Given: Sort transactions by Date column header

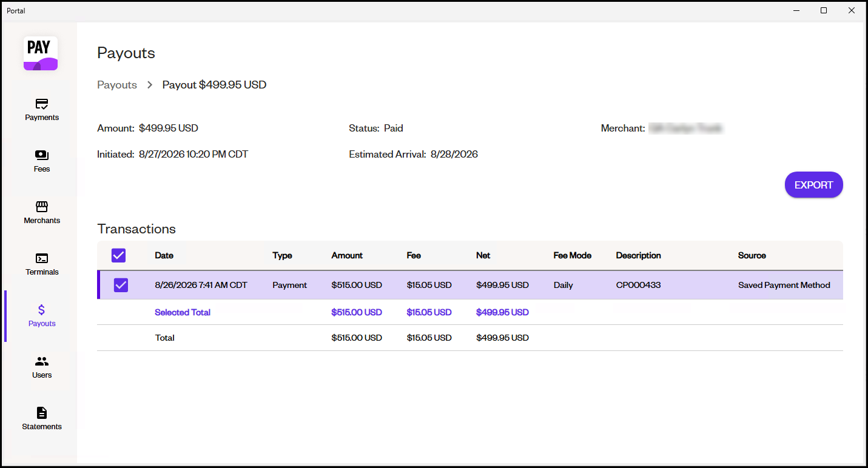Looking at the screenshot, I should [x=164, y=255].
